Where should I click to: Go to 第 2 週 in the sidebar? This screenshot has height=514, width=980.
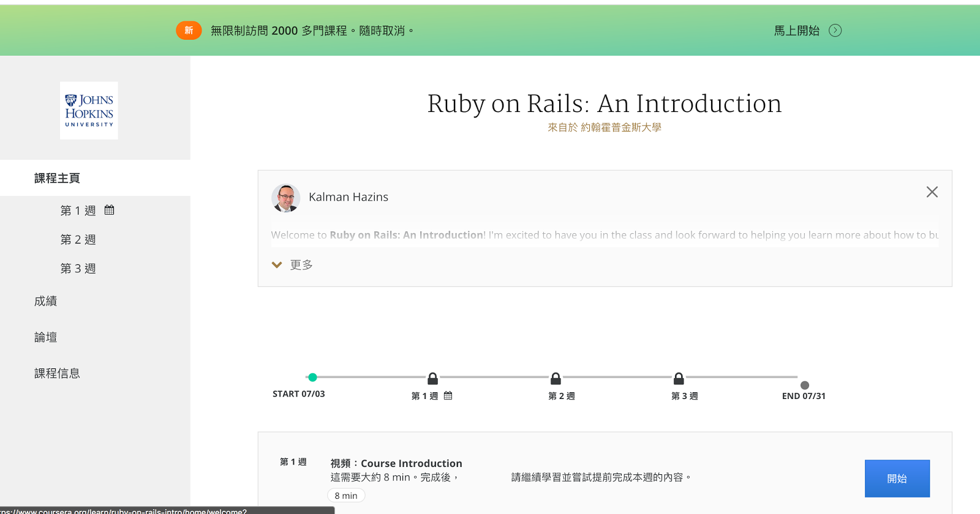point(78,240)
